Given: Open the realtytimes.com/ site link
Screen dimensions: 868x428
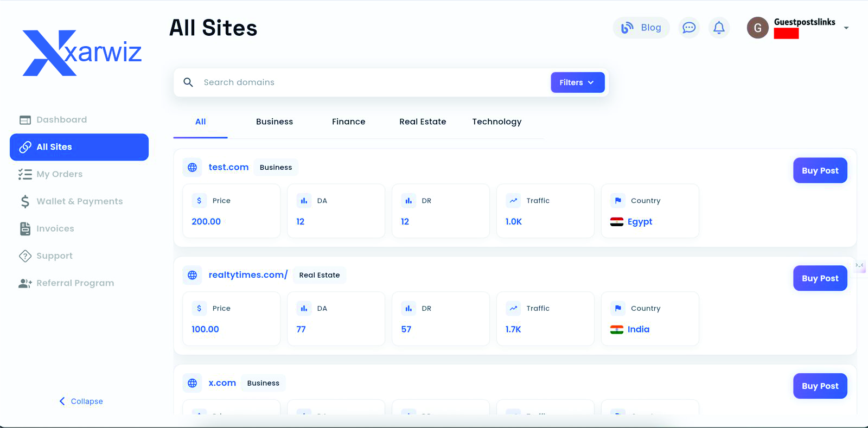Looking at the screenshot, I should [x=248, y=275].
